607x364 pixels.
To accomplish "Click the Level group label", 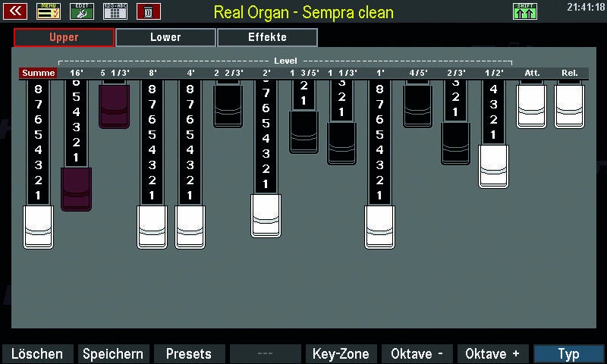I will click(285, 61).
